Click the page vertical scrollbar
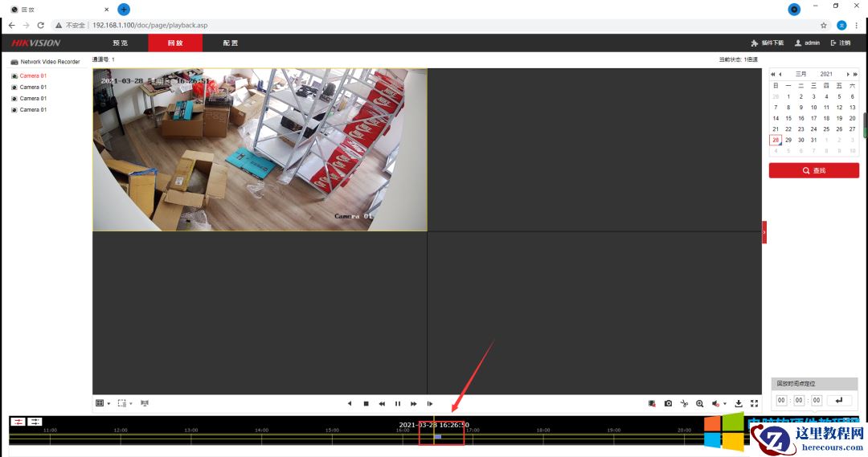The height and width of the screenshot is (457, 868). pos(866,126)
